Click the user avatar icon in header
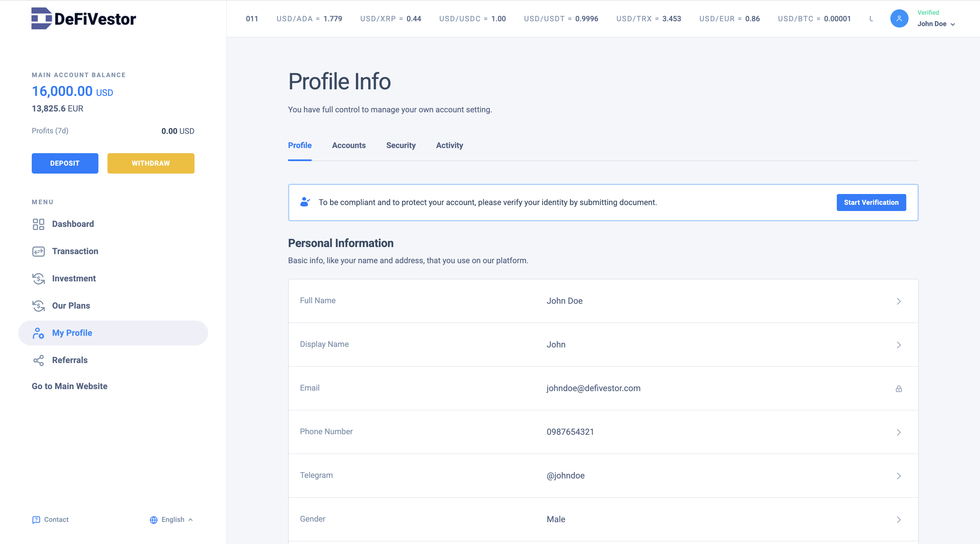This screenshot has width=980, height=544. (x=899, y=19)
